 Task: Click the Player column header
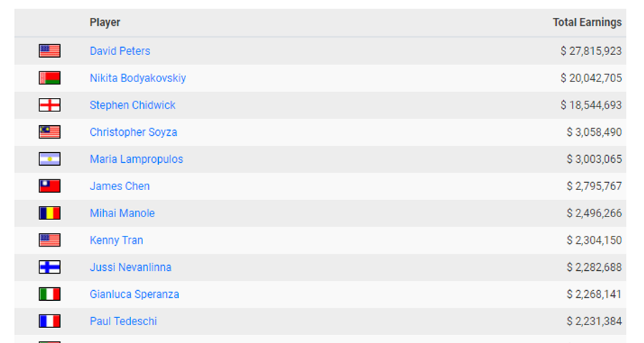pos(105,22)
